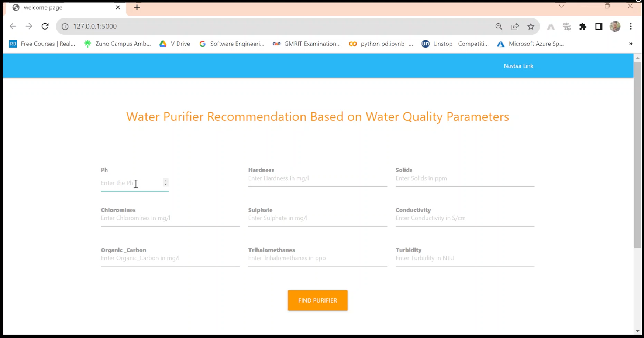This screenshot has height=338, width=644.
Task: Open the zoom magnifier icon in the address bar
Action: point(499,26)
